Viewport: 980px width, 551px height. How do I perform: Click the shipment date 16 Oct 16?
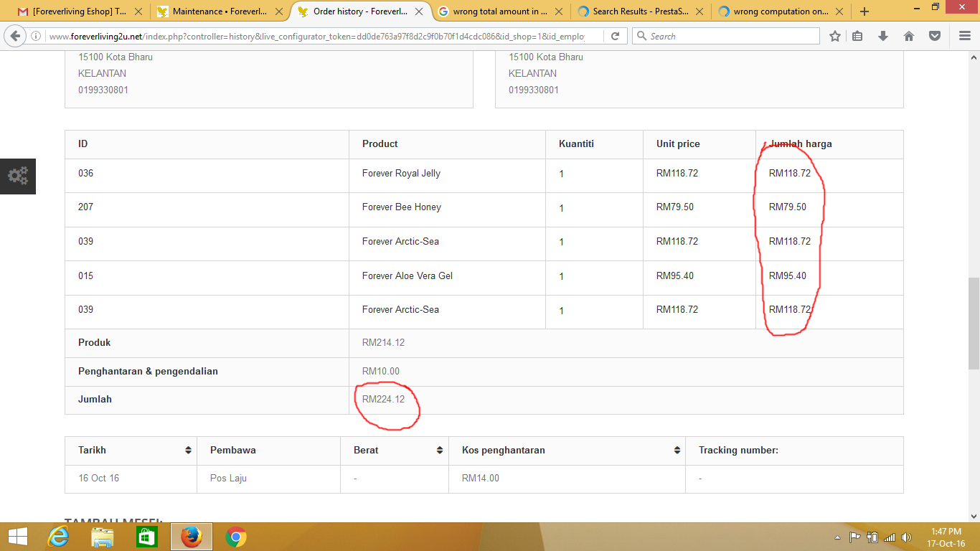98,479
